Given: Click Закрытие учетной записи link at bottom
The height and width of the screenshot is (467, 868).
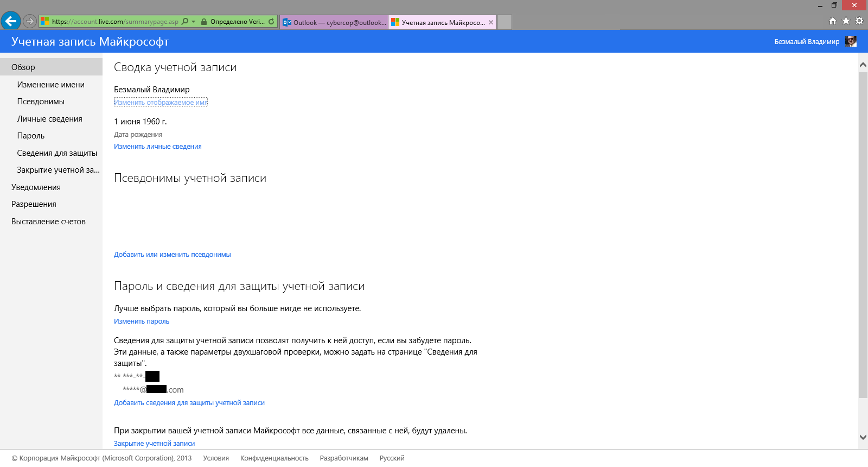Looking at the screenshot, I should [x=154, y=444].
